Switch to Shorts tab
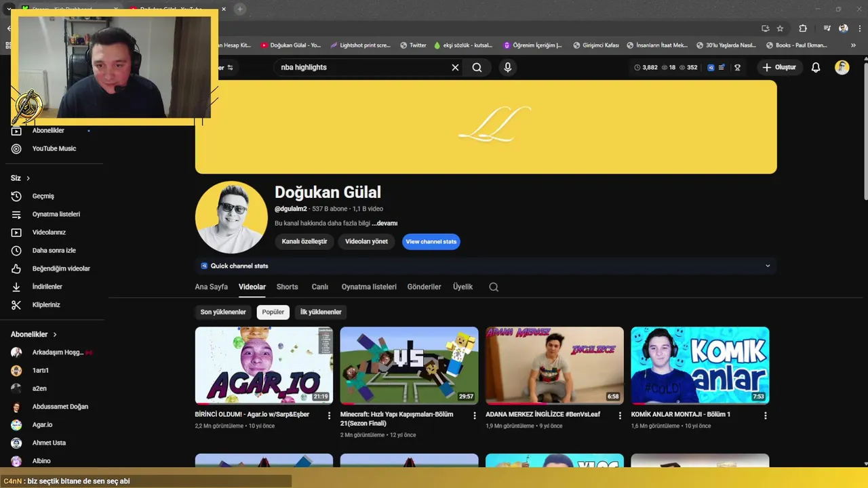868x488 pixels. tap(287, 287)
